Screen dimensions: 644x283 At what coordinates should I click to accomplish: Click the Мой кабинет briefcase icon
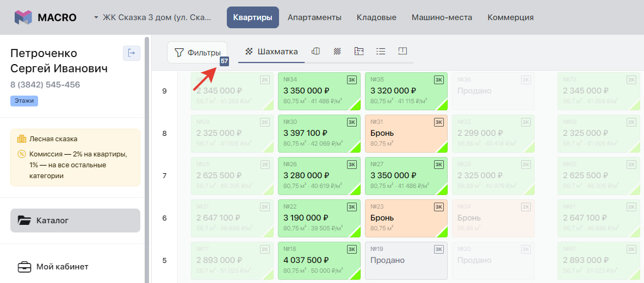click(x=24, y=267)
